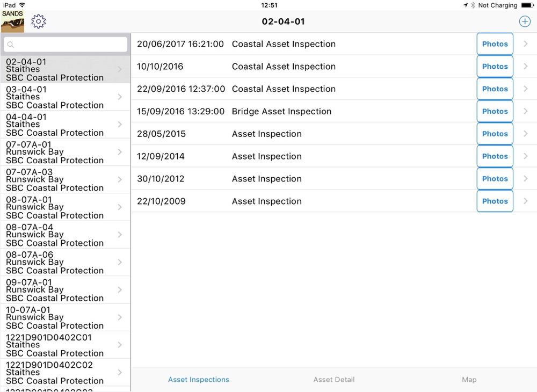
Task: Click the battery indicator icon
Action: pyautogui.click(x=527, y=5)
